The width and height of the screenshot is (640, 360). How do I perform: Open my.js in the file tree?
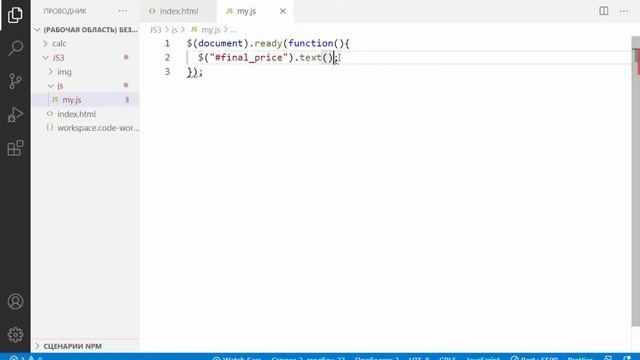tap(72, 100)
